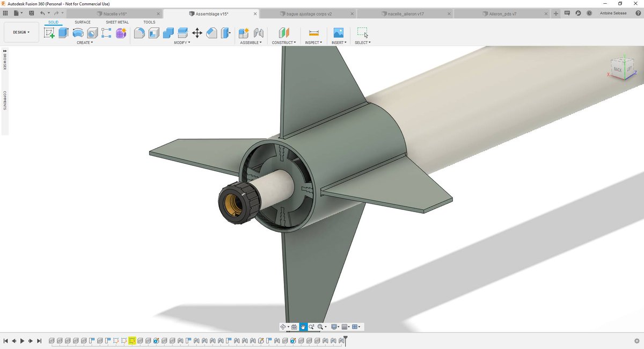Expand the CONSTRUCT menu
Viewport: 644px width, 349px height.
tap(284, 42)
